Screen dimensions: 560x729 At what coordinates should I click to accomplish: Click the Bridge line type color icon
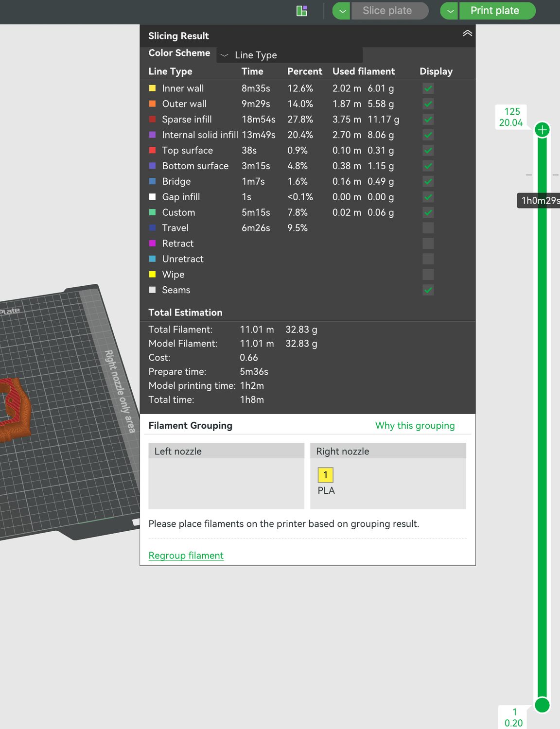[152, 181]
